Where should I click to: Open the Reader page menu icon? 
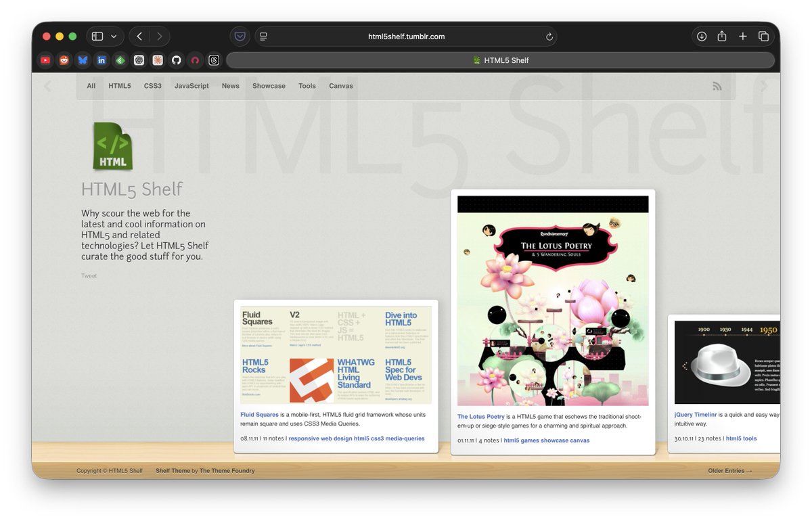[x=264, y=37]
